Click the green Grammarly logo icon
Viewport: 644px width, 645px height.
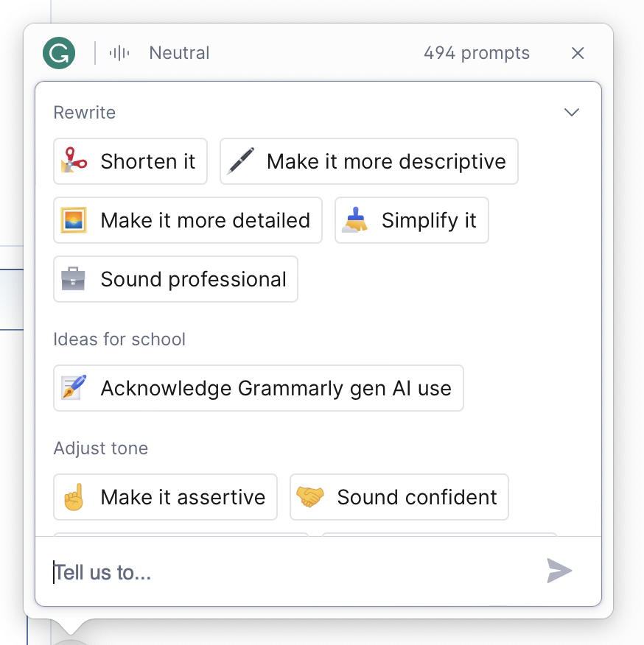(59, 53)
